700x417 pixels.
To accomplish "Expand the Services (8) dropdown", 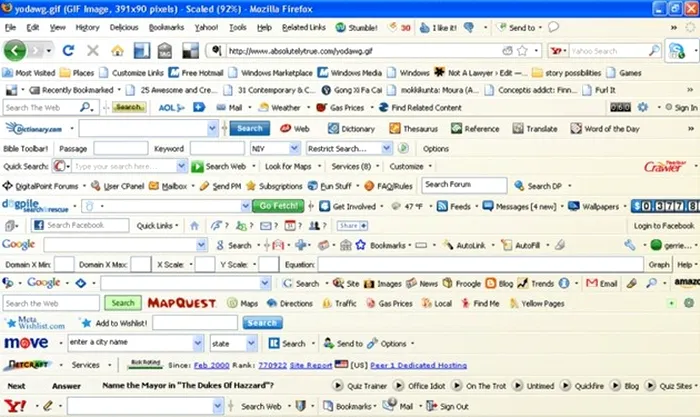I will (355, 167).
